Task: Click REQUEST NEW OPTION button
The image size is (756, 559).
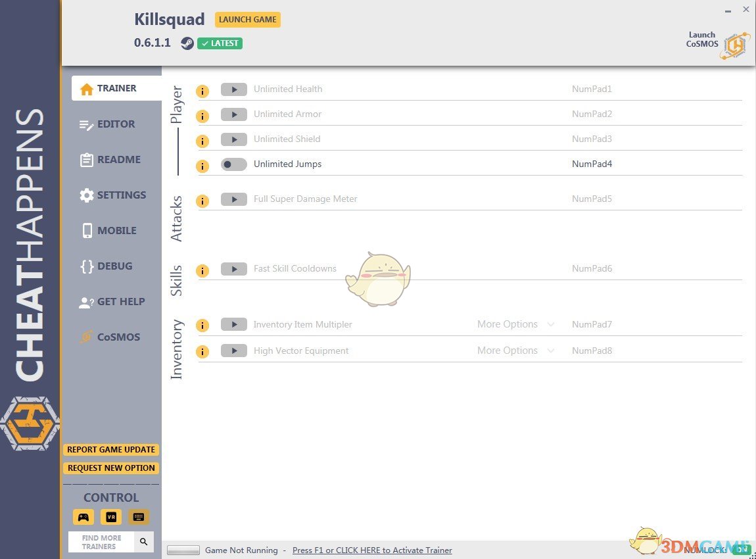Action: point(111,468)
